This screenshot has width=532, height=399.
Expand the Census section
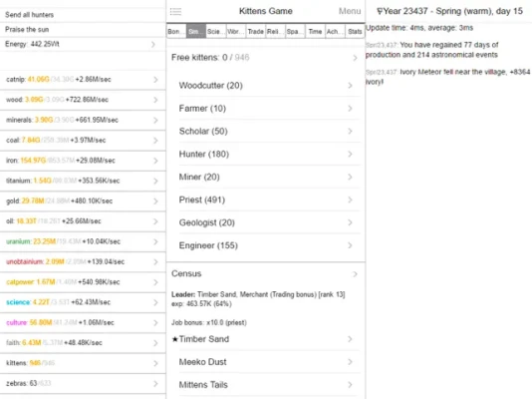coord(266,273)
